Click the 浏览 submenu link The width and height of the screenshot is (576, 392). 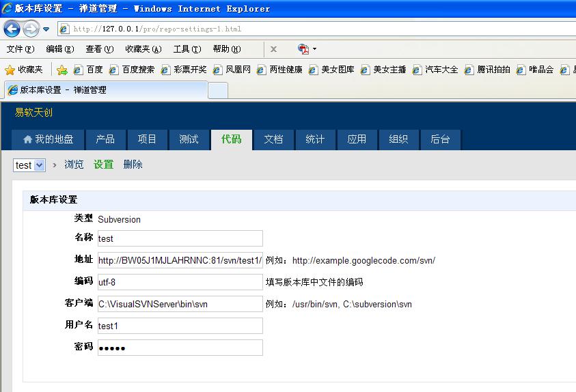74,165
